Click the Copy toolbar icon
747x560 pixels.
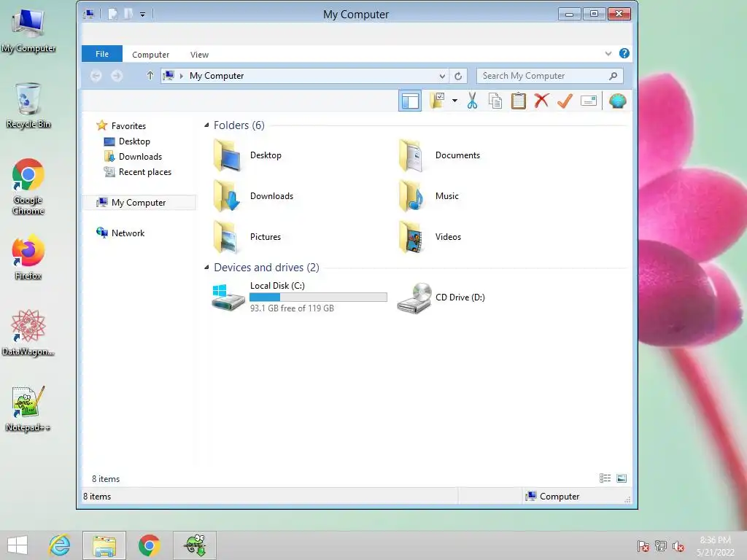[495, 101]
